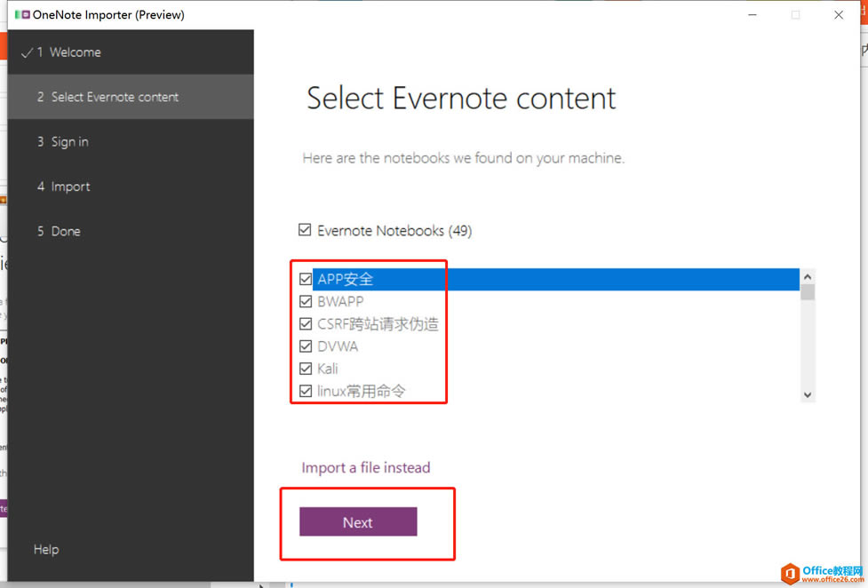The image size is (868, 588).
Task: Uncheck the Evernote Notebooks (49) checkbox
Action: (305, 229)
